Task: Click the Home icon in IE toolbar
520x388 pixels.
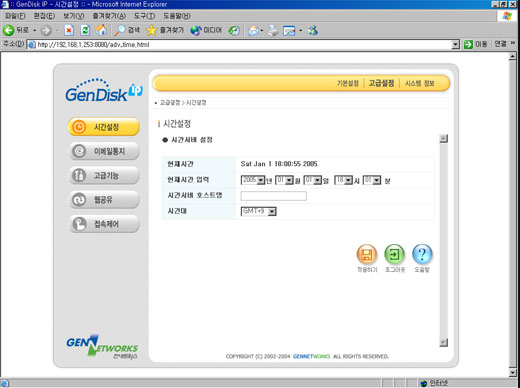Action: click(x=101, y=30)
